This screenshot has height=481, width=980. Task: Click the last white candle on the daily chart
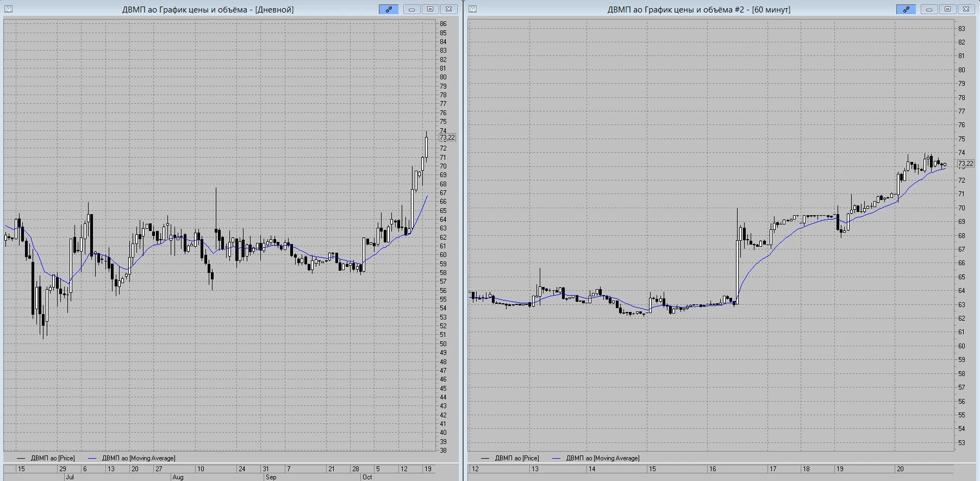point(427,147)
